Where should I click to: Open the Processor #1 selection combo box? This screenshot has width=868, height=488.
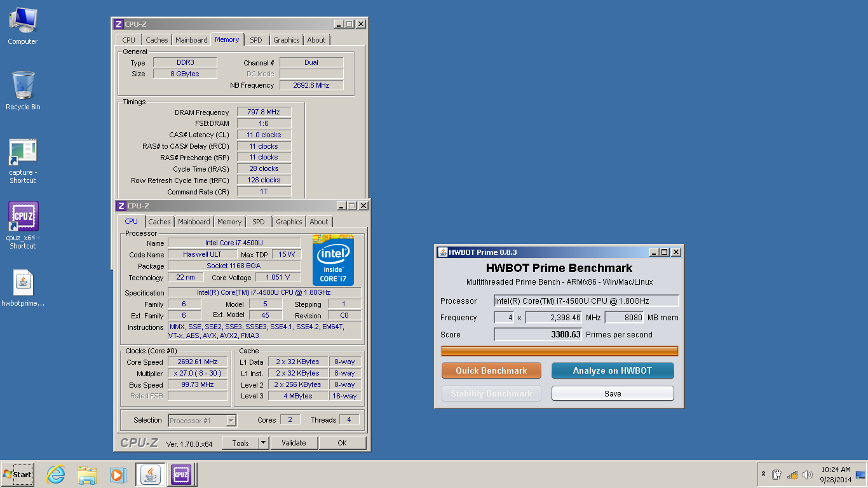tap(202, 420)
